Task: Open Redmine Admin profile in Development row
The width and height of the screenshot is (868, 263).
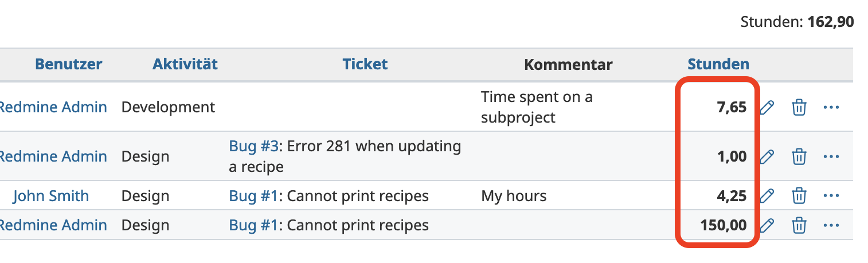Action: (x=53, y=107)
